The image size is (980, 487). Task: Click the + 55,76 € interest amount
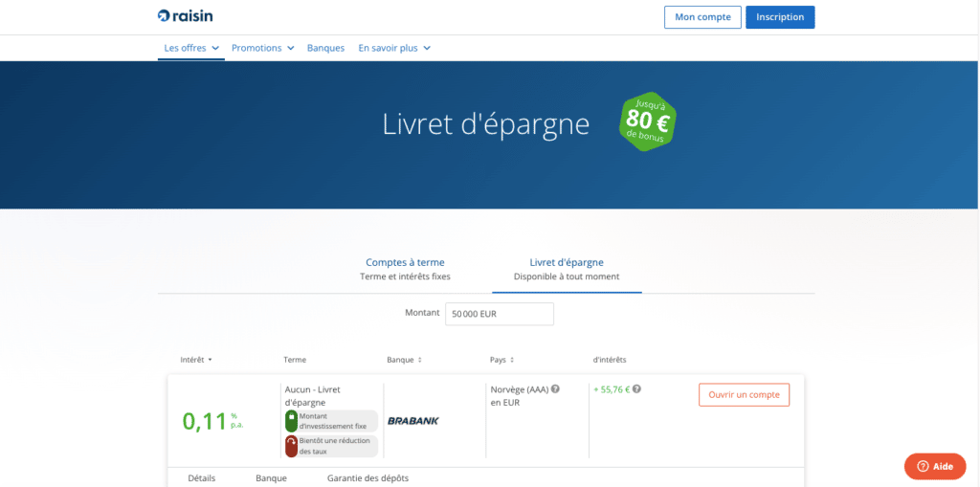(612, 388)
